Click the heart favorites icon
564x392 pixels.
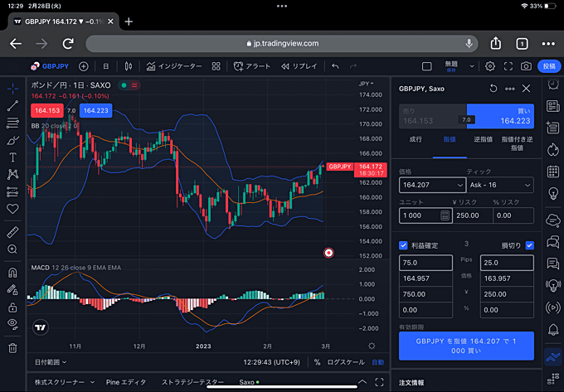tap(12, 209)
